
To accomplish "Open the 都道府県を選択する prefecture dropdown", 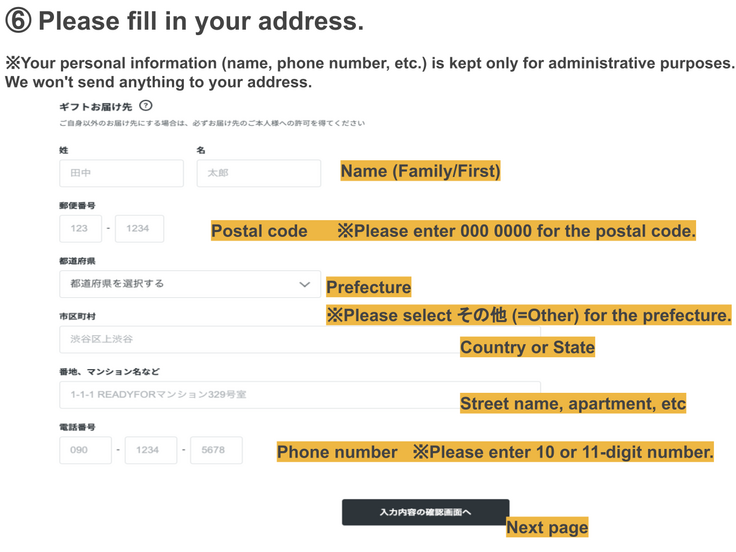I will click(180, 284).
